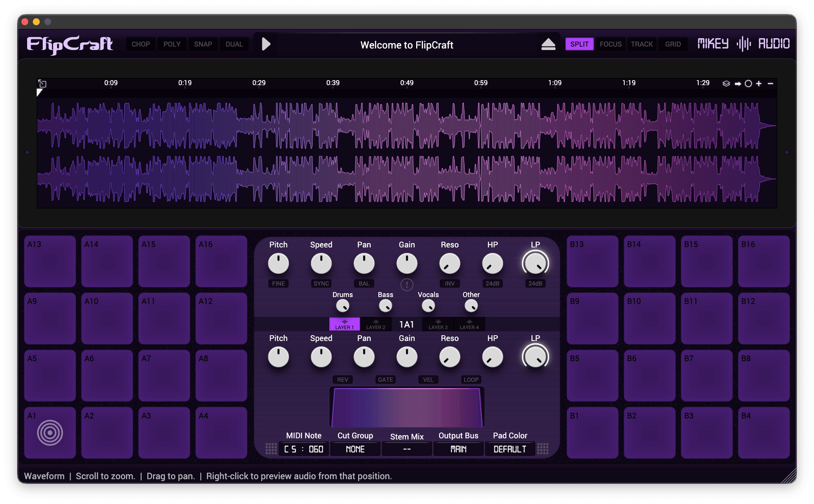Viewport: 814px width, 504px height.
Task: Click the circle icon above waveform
Action: pyautogui.click(x=748, y=84)
